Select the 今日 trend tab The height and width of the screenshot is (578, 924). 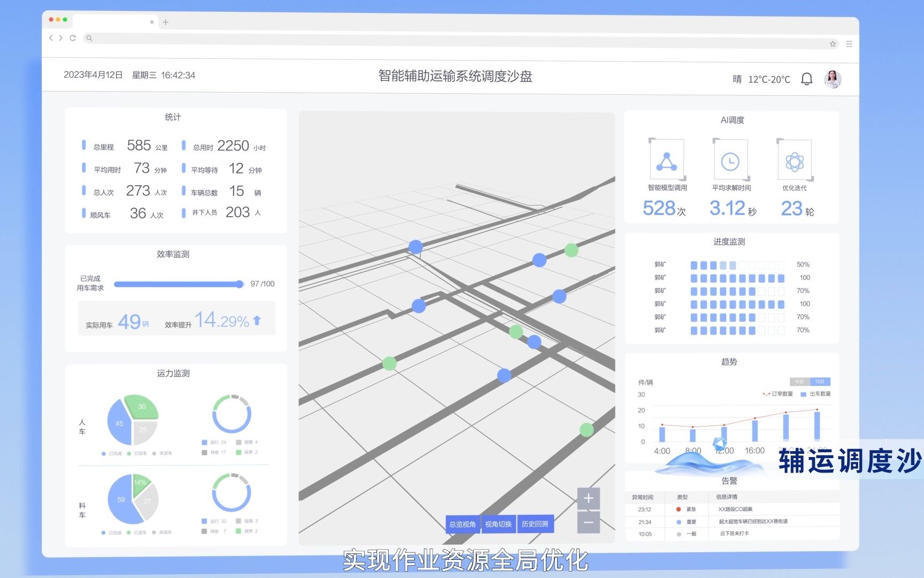point(799,382)
